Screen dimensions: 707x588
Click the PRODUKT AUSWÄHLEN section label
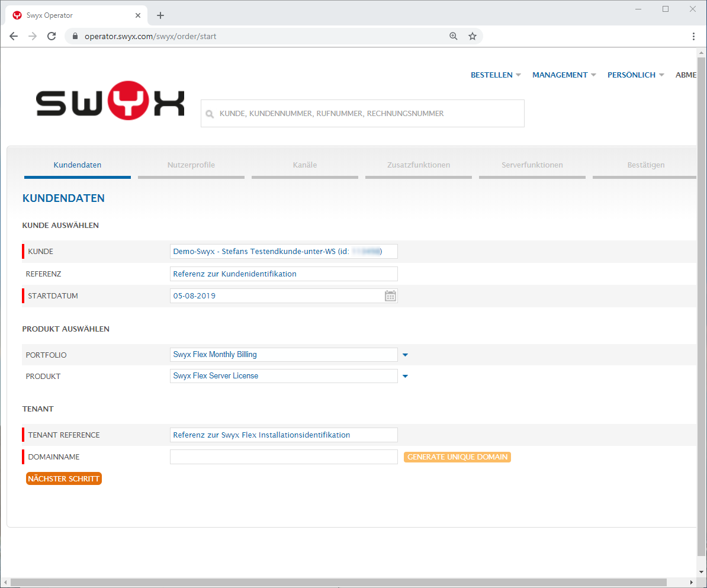66,329
